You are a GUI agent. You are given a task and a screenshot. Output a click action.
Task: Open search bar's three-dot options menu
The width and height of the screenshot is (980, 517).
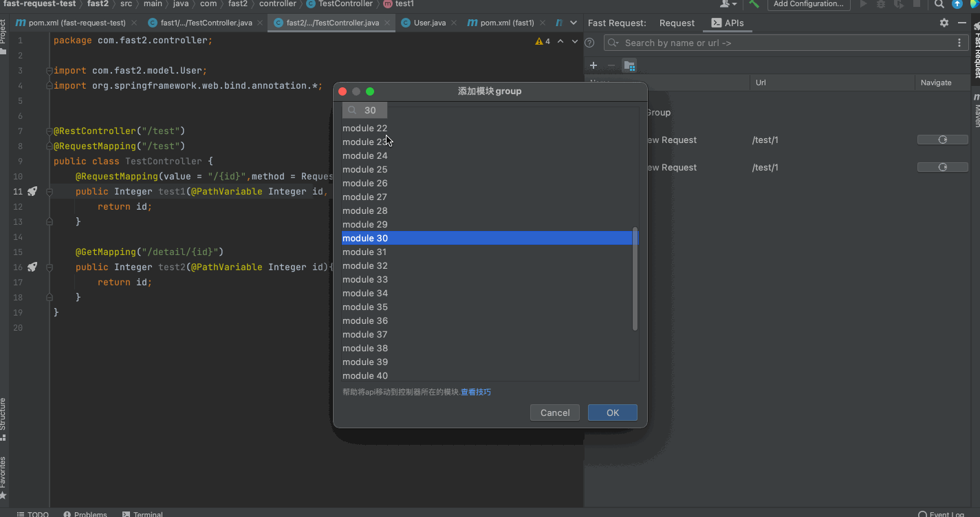click(959, 43)
